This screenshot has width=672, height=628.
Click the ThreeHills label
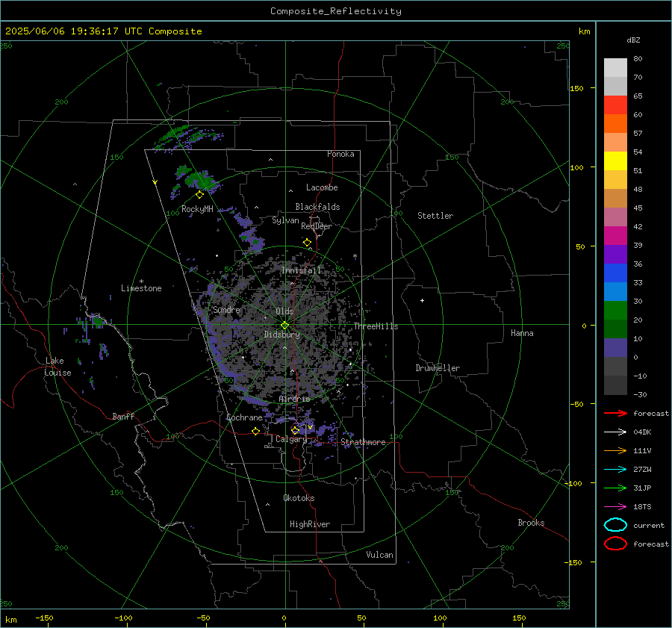pyautogui.click(x=376, y=326)
